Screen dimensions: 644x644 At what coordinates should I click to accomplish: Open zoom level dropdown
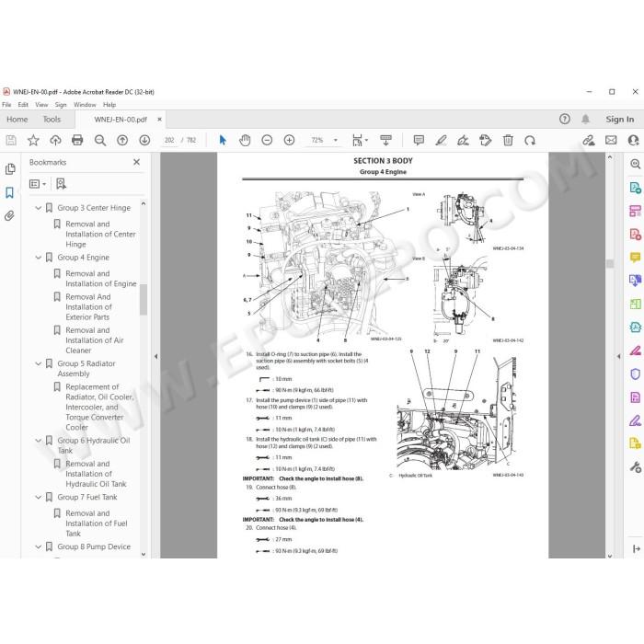click(x=336, y=141)
